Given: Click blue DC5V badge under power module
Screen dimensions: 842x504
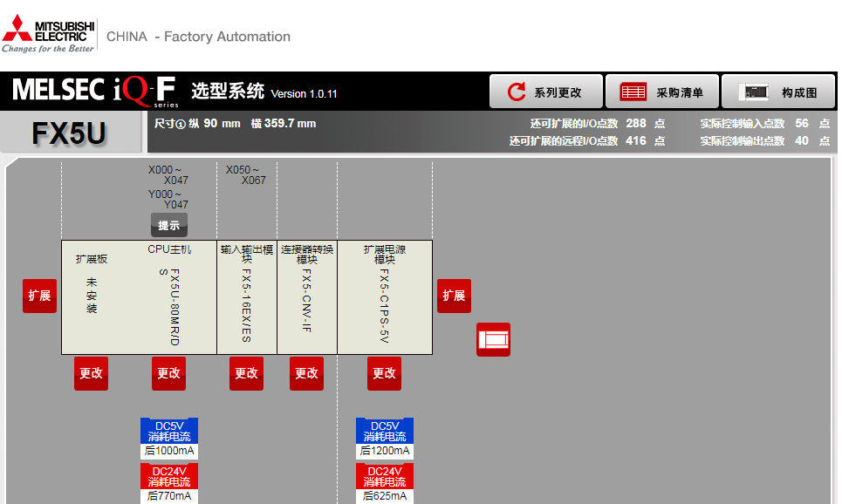Looking at the screenshot, I should 385,431.
